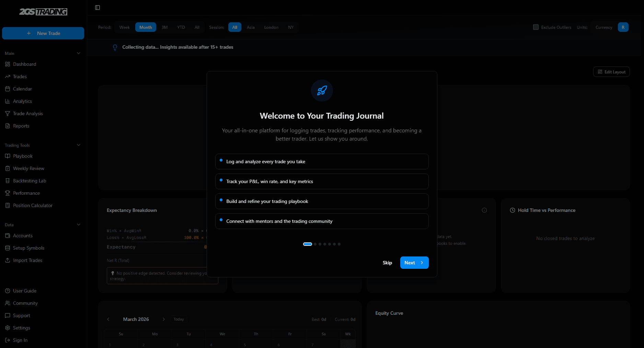
Task: Click the info icon near Hold Time vs Performance
Action: [x=484, y=210]
